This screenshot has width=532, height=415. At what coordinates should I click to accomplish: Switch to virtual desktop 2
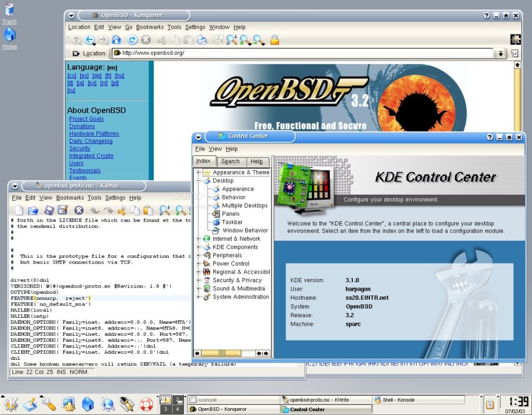(x=178, y=400)
